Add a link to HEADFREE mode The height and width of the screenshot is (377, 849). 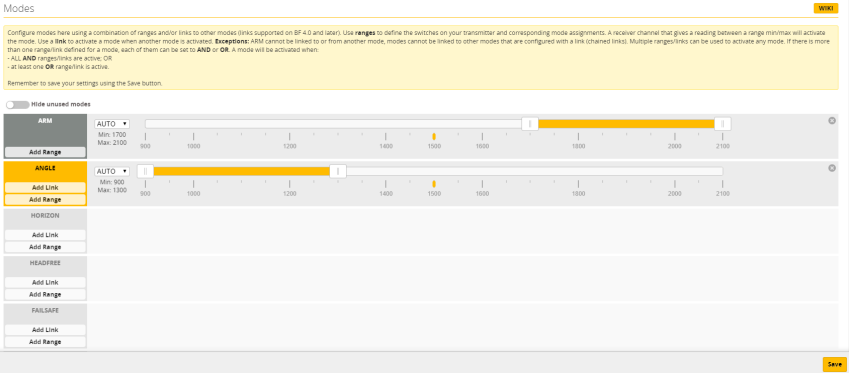45,282
